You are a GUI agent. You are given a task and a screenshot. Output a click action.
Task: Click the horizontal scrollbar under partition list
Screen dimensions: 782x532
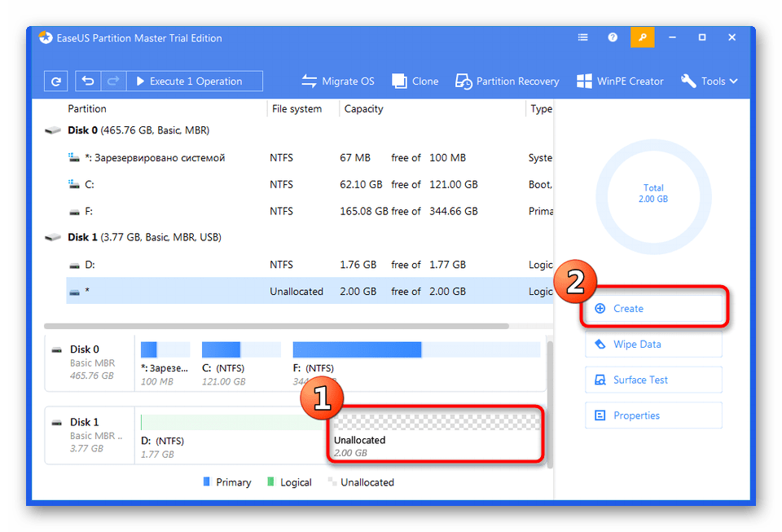click(287, 326)
